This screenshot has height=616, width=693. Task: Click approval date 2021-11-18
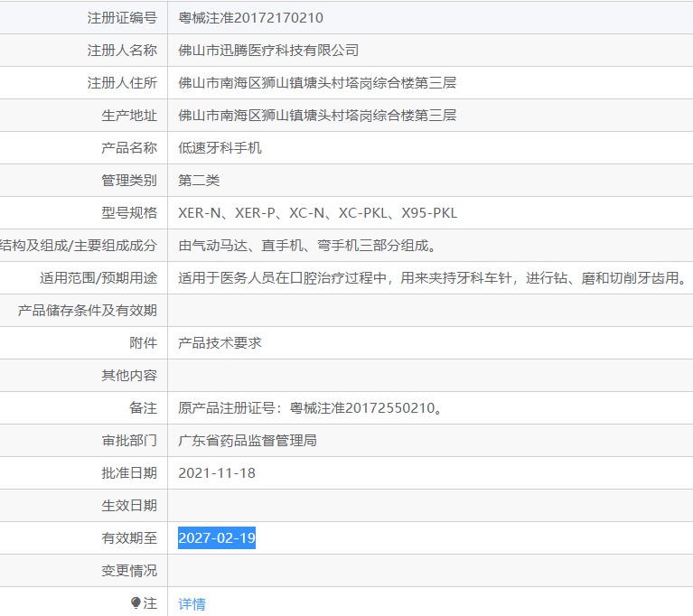(x=217, y=472)
